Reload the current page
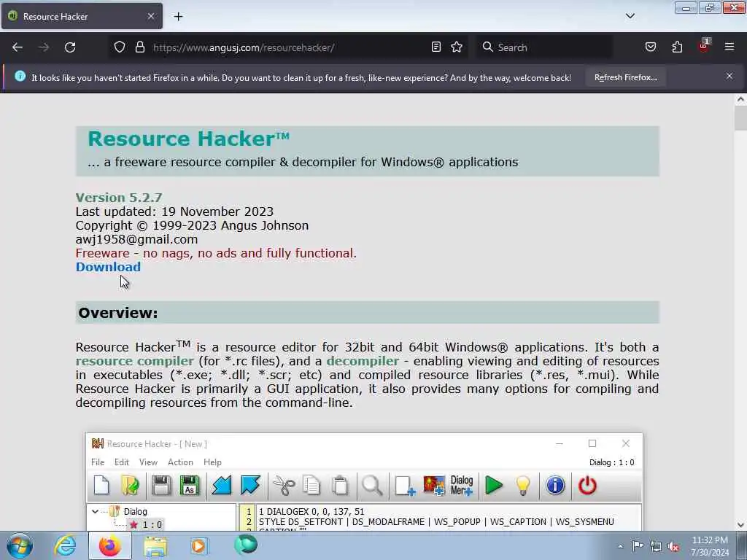 pos(70,47)
